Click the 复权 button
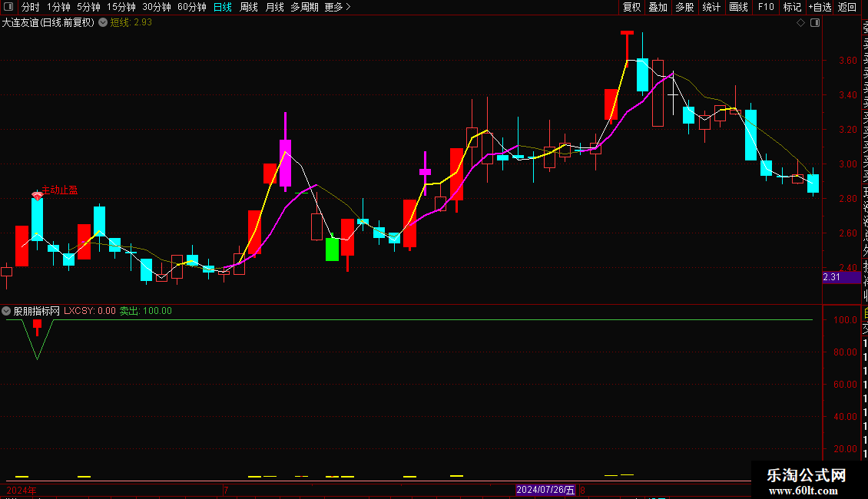Screen dimensions: 868x499 click(x=631, y=7)
